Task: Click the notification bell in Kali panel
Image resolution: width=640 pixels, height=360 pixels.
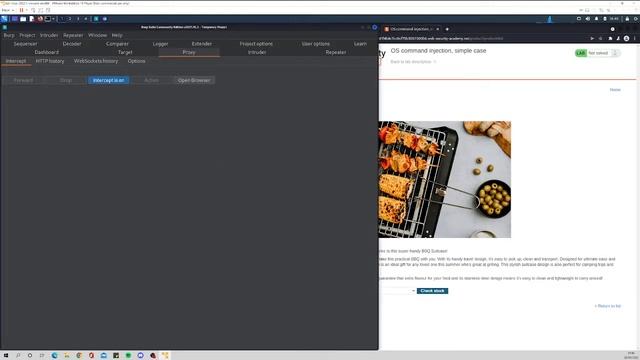Action: coord(596,19)
